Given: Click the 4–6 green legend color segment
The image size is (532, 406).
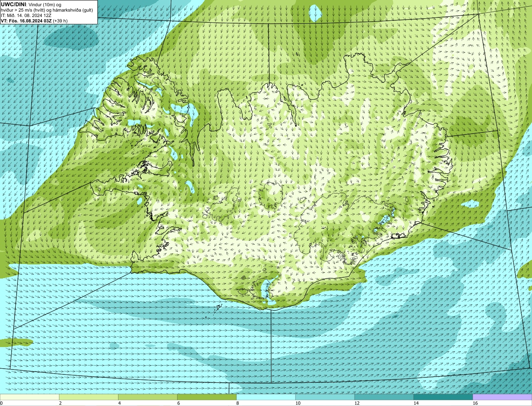Looking at the screenshot, I should pos(148,397).
